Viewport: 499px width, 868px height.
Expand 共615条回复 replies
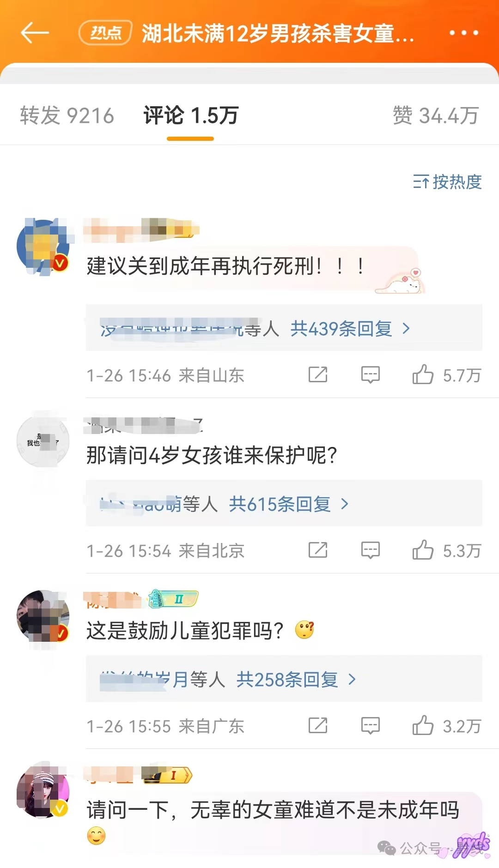pos(289,504)
